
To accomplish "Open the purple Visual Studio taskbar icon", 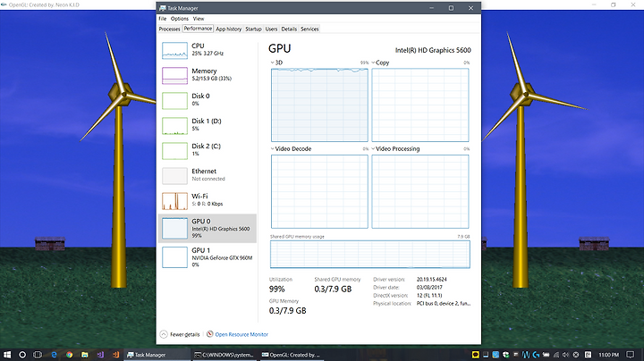I will tap(100, 355).
